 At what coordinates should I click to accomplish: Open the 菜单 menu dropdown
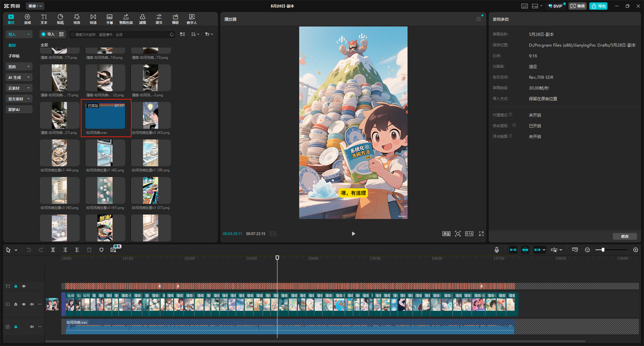pos(35,6)
